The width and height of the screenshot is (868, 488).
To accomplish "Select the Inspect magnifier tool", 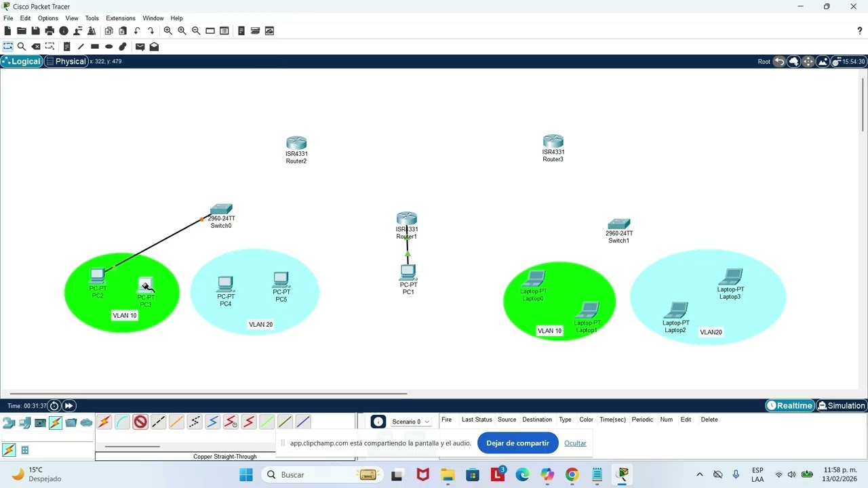I will click(22, 47).
